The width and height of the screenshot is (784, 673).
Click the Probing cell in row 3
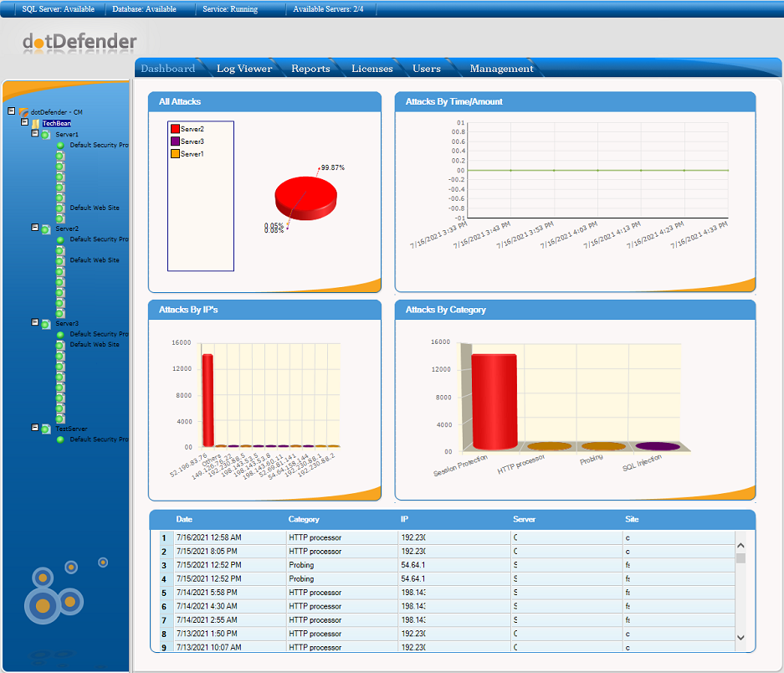pos(342,565)
